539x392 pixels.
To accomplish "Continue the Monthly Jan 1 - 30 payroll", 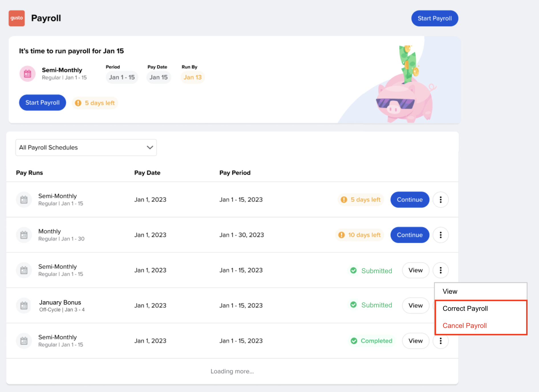I will point(410,235).
